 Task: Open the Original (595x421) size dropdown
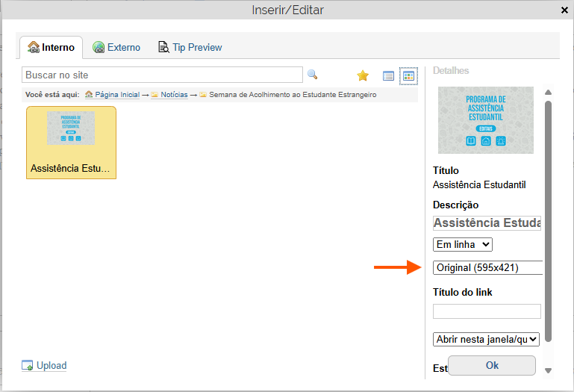click(487, 267)
